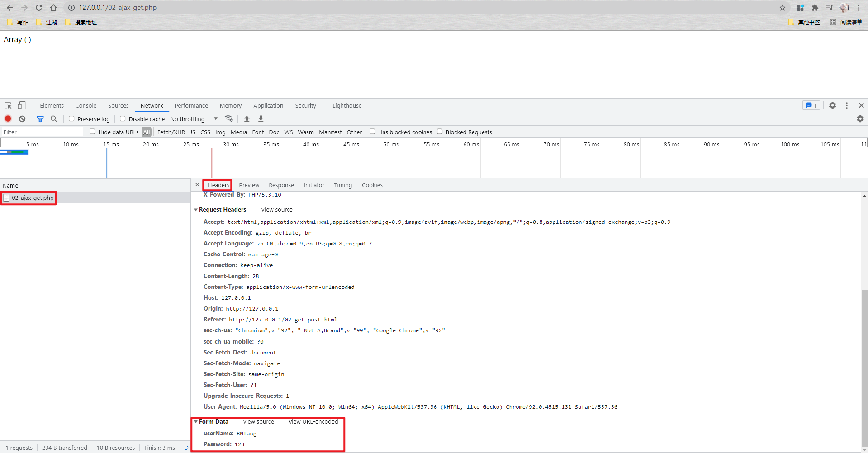Open DevTools customize menu dots
The image size is (868, 453).
point(847,105)
